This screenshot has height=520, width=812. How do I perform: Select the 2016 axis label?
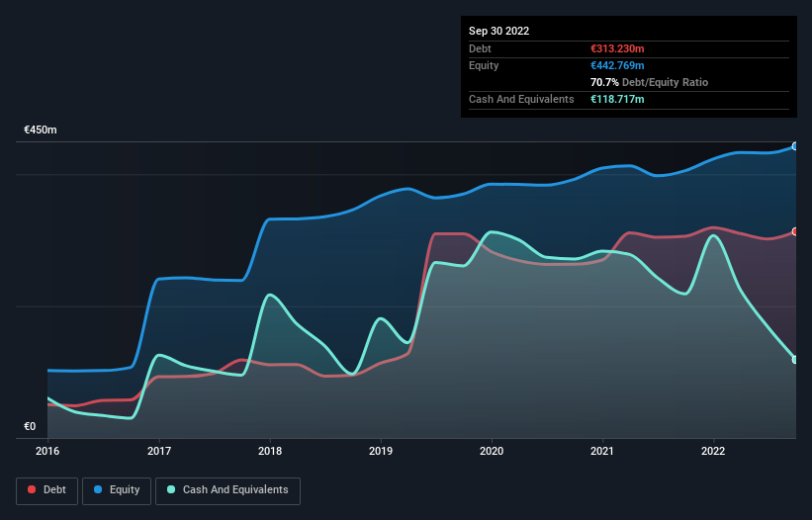coord(47,451)
